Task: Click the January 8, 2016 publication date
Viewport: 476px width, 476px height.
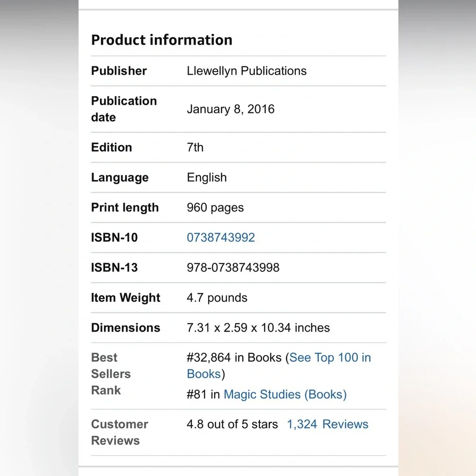Action: coord(230,109)
